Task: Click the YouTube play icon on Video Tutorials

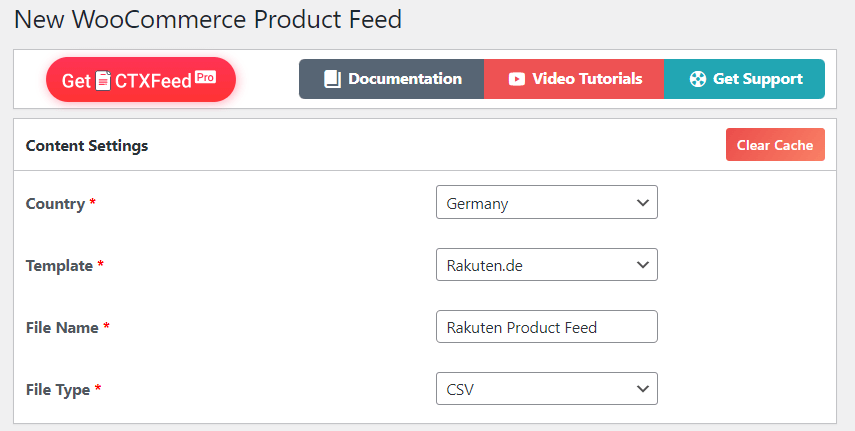Action: coord(516,79)
